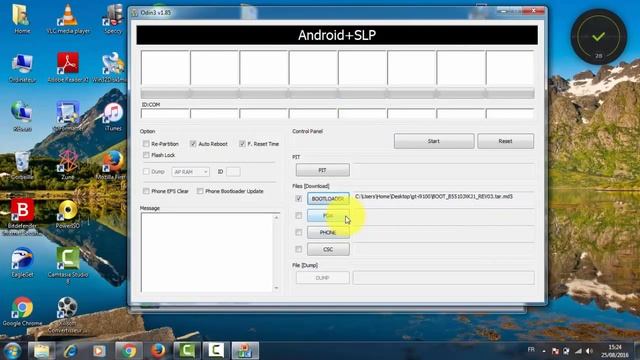640x360 pixels.
Task: Open the Mozilla Firefox desktop shortcut
Action: click(x=112, y=165)
